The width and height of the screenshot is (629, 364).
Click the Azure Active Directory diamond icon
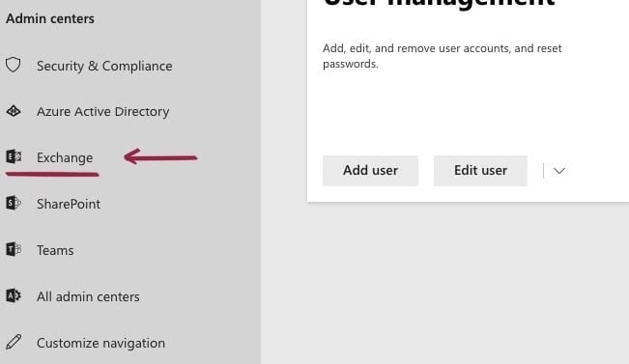(14, 111)
